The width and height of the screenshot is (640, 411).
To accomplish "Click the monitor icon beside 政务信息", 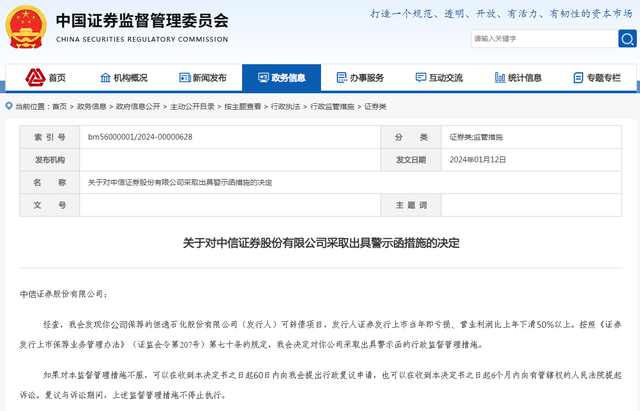I will click(263, 78).
